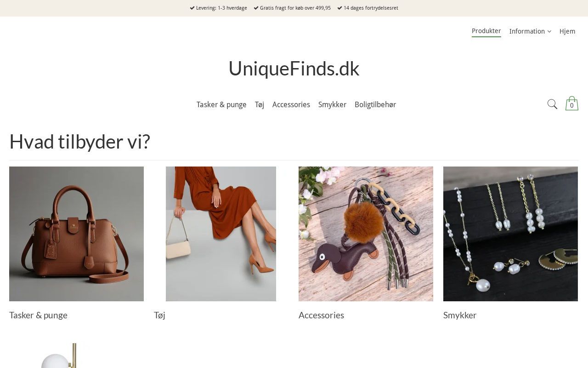Click the Smykker caption below image
Viewport: 588px width, 368px height.
tap(460, 315)
